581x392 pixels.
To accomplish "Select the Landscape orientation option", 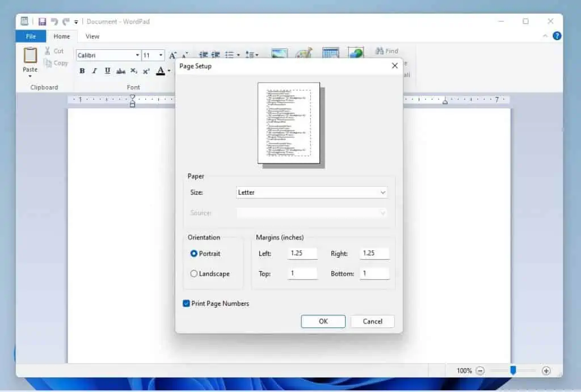I will pos(193,274).
